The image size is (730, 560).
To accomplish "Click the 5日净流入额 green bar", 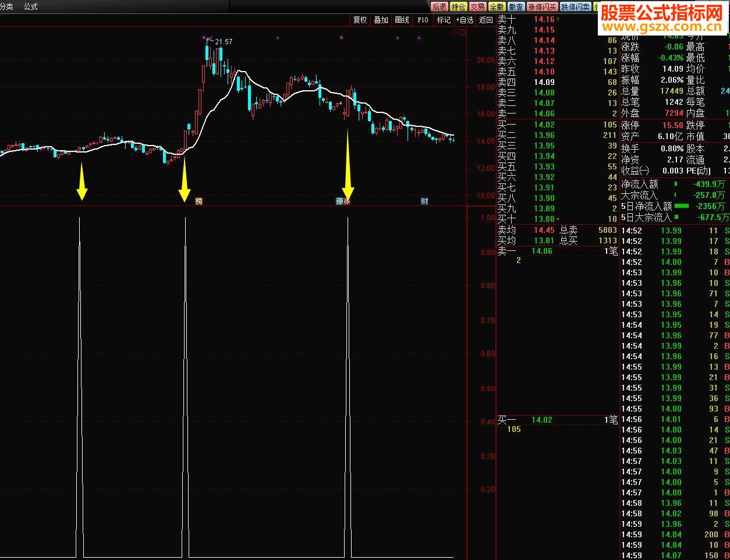I will point(682,206).
